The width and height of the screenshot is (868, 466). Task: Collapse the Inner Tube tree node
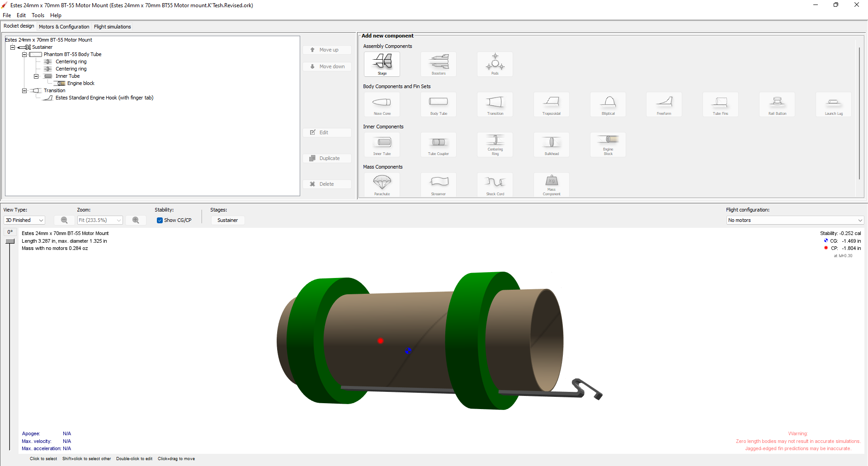coord(36,76)
